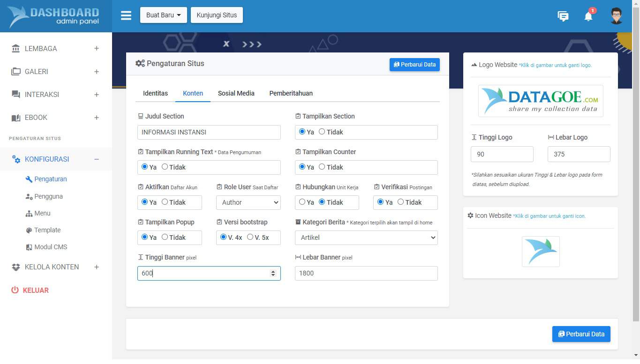Expand the KELOLA KONTEN section
The width and height of the screenshot is (640, 364).
[52, 267]
